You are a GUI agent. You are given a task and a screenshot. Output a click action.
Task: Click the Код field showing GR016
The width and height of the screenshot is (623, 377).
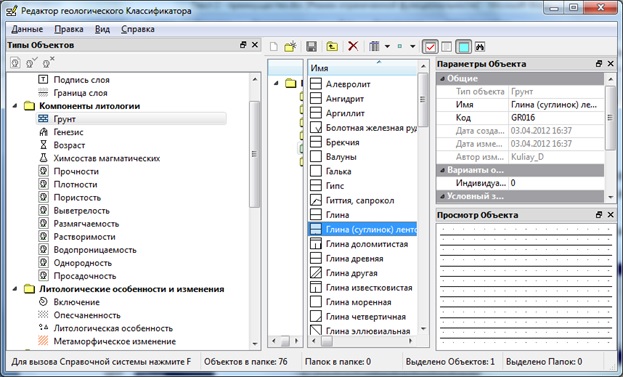pyautogui.click(x=556, y=118)
